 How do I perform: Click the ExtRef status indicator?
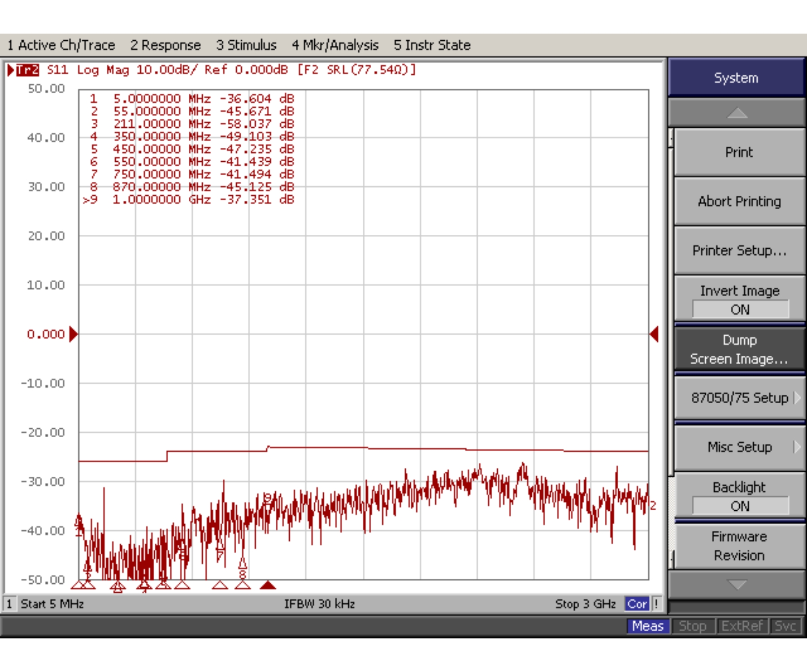point(742,626)
